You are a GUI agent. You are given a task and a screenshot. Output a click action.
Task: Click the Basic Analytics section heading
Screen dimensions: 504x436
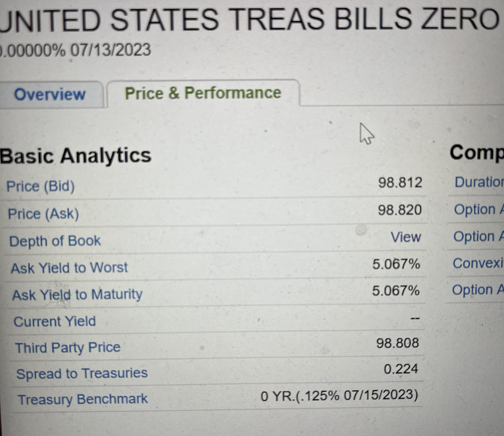75,156
